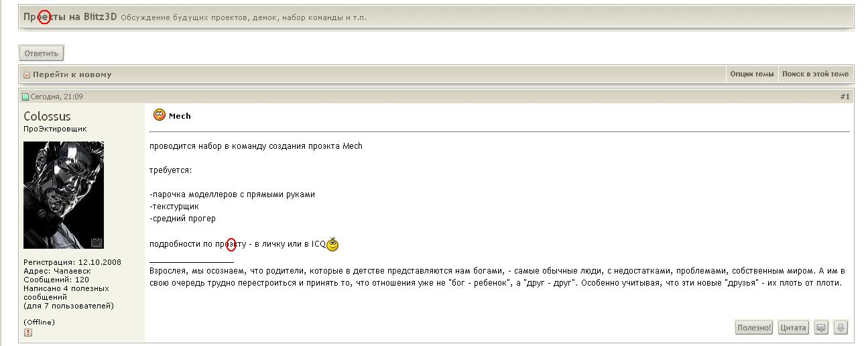Open Поиск в этой теме dropdown

(x=815, y=74)
